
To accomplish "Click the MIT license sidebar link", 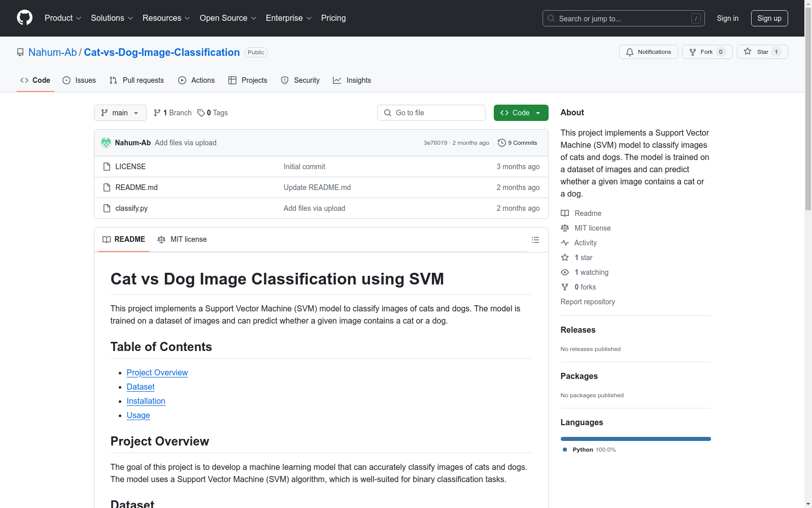I will click(586, 228).
